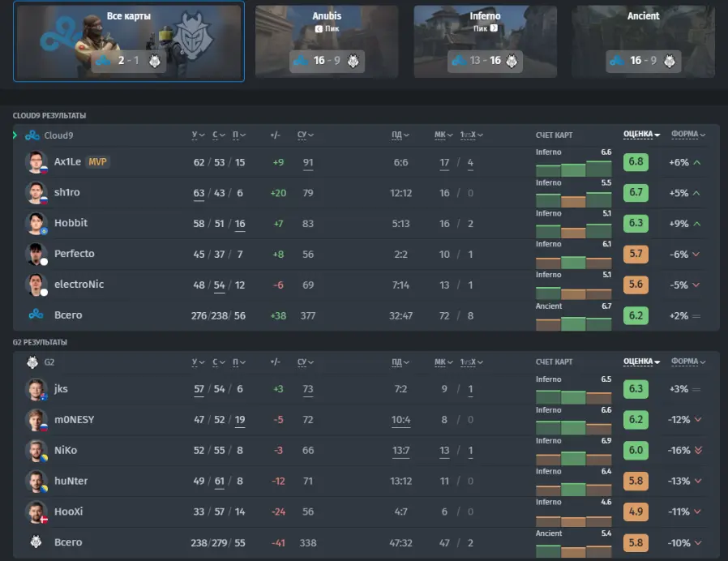The height and width of the screenshot is (561, 728).
Task: Click Ax1Le map score bar chart
Action: (x=573, y=168)
